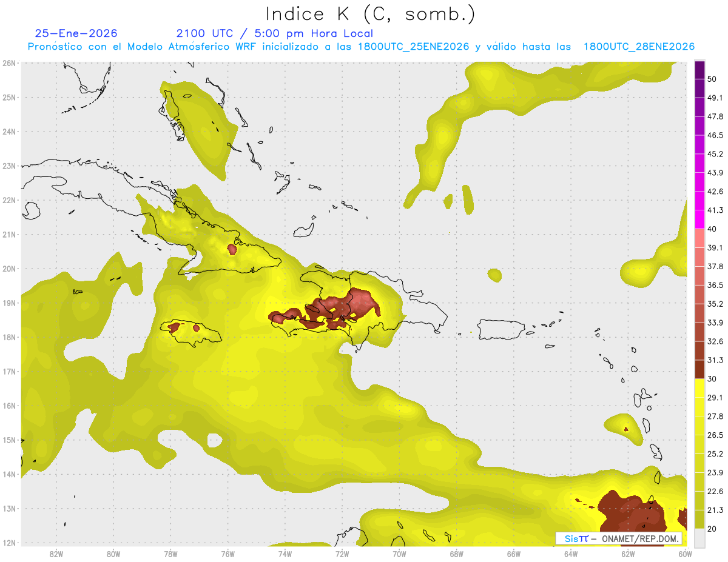Select the 80W longitude axis label
Screen dimensions: 728x562
[x=113, y=554]
